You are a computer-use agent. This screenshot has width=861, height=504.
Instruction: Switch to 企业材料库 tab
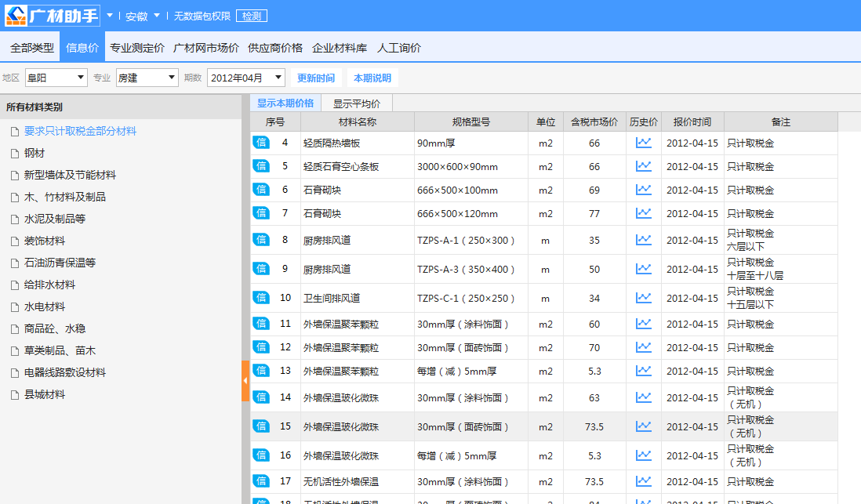point(340,48)
